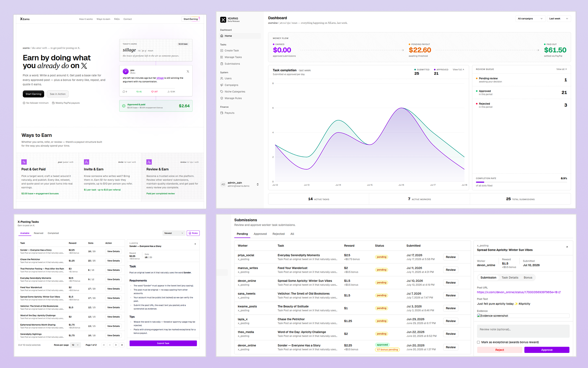Image resolution: width=588 pixels, height=368 pixels.
Task: Click FAQs in landing page navigation
Action: (x=117, y=19)
